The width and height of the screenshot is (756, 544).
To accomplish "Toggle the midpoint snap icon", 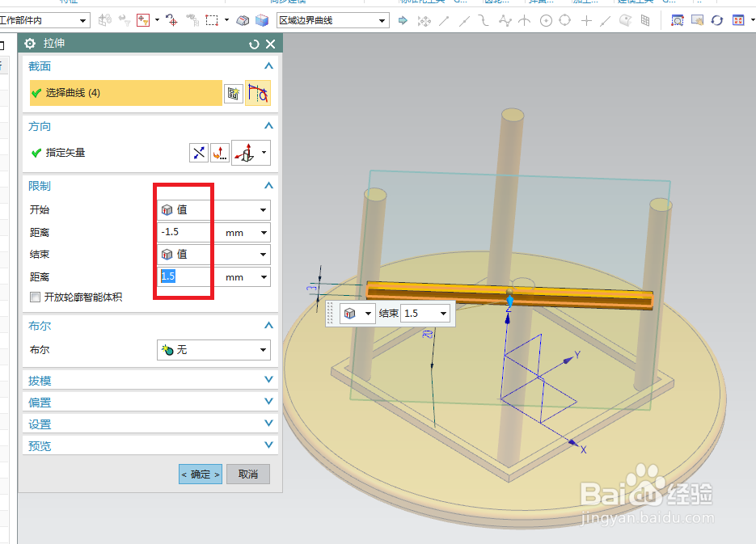I will tap(464, 21).
